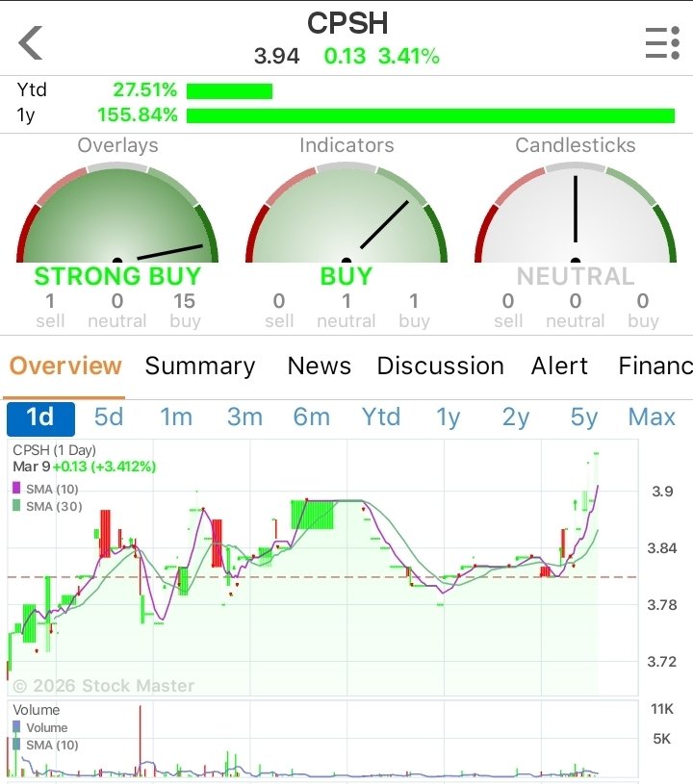Open the list menu icon
The width and height of the screenshot is (693, 784).
click(662, 43)
